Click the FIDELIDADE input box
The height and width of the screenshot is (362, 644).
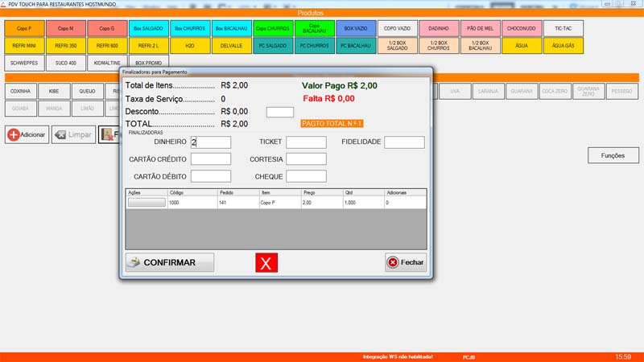pos(404,142)
